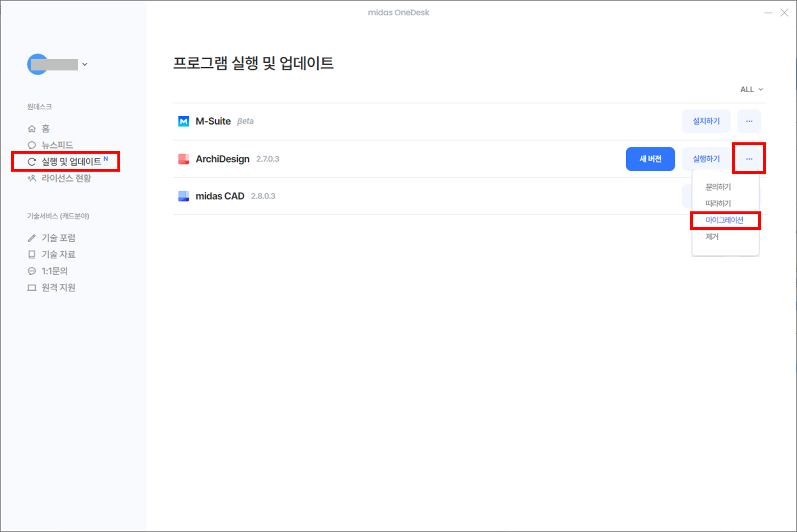Open the ArchiDesign more options button

click(x=749, y=159)
